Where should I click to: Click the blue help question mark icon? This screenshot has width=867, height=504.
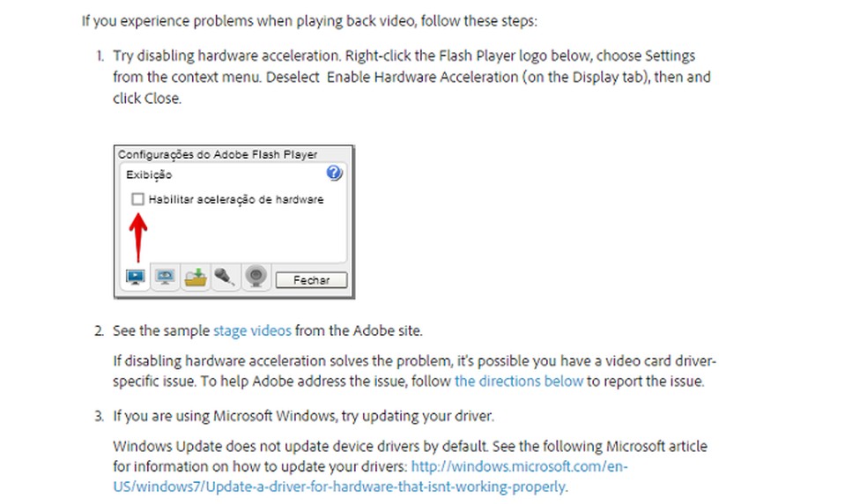pyautogui.click(x=334, y=174)
